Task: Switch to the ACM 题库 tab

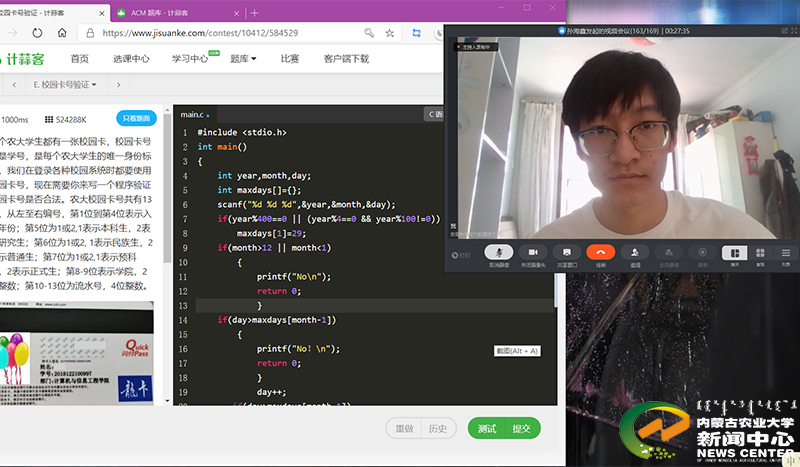Action: point(176,13)
